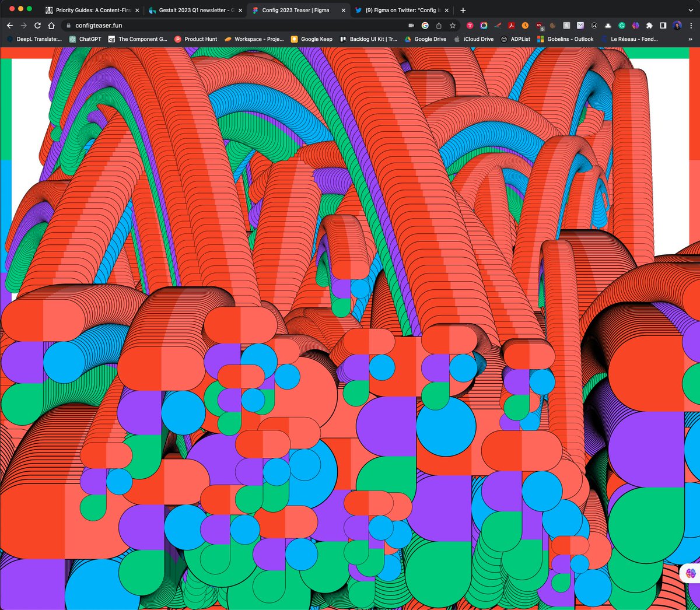Open The Component G... bookmark

coord(138,39)
